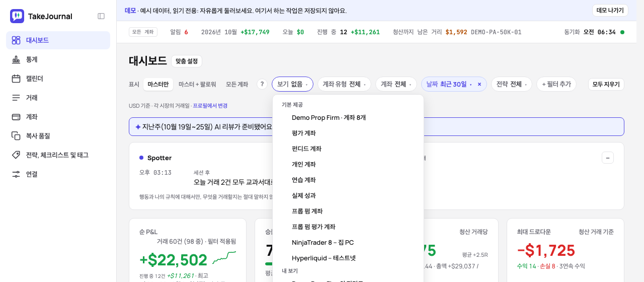The image size is (644, 282).
Task: Open 대시보드 in the sidebar
Action: 58,40
